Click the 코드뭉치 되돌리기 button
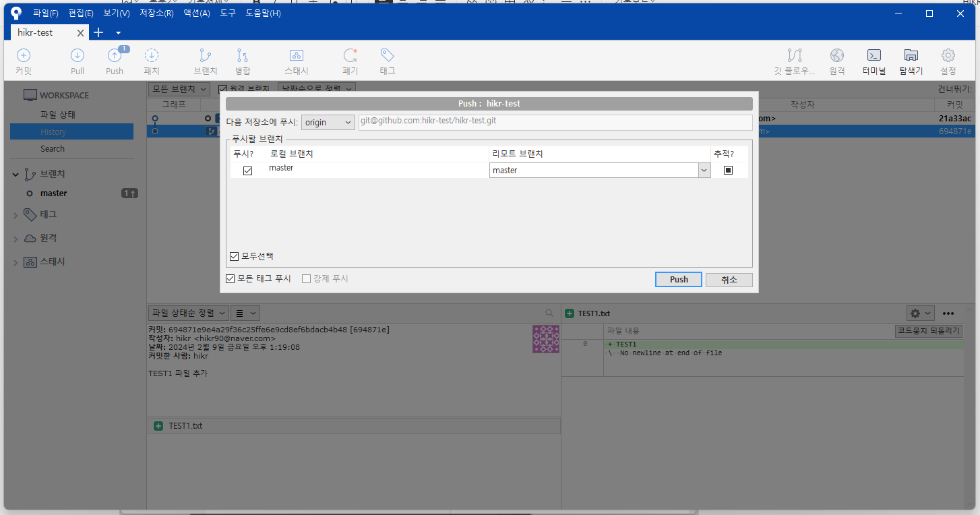The height and width of the screenshot is (515, 980). click(928, 330)
